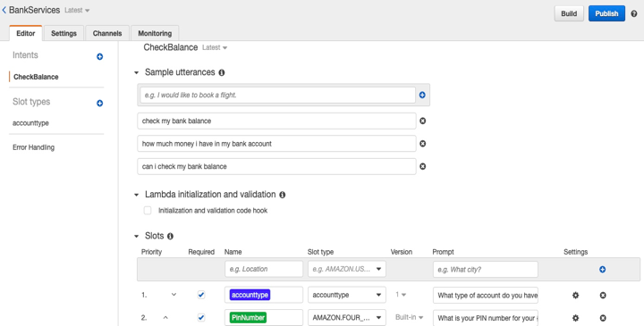
Task: Switch to the Settings tab
Action: pos(64,33)
